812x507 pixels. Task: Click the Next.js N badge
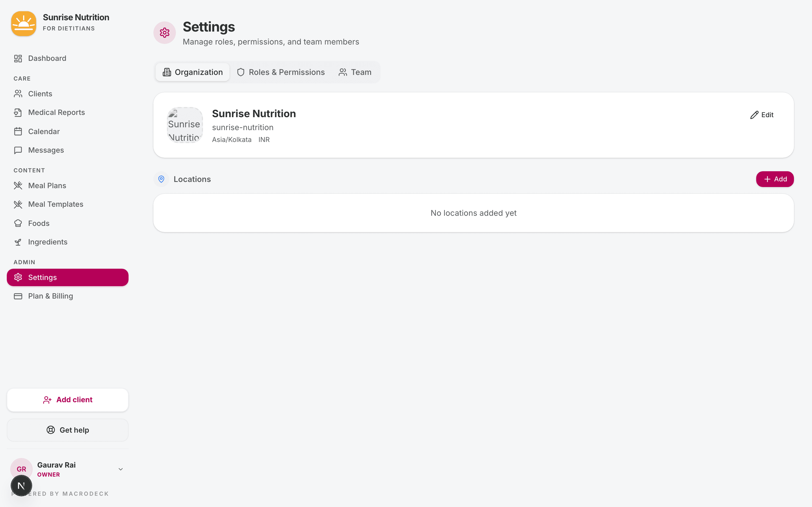[x=21, y=485]
